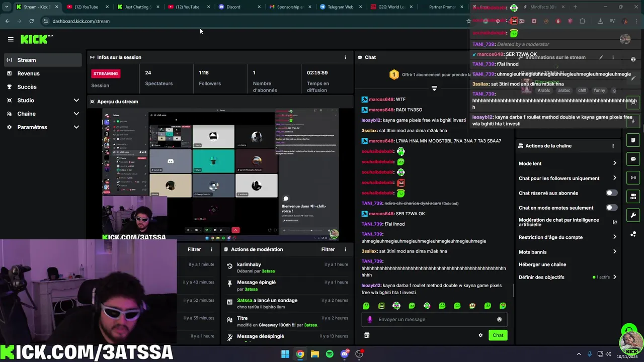Open Windows Start button on taskbar
This screenshot has height=362, width=644.
[x=285, y=354]
